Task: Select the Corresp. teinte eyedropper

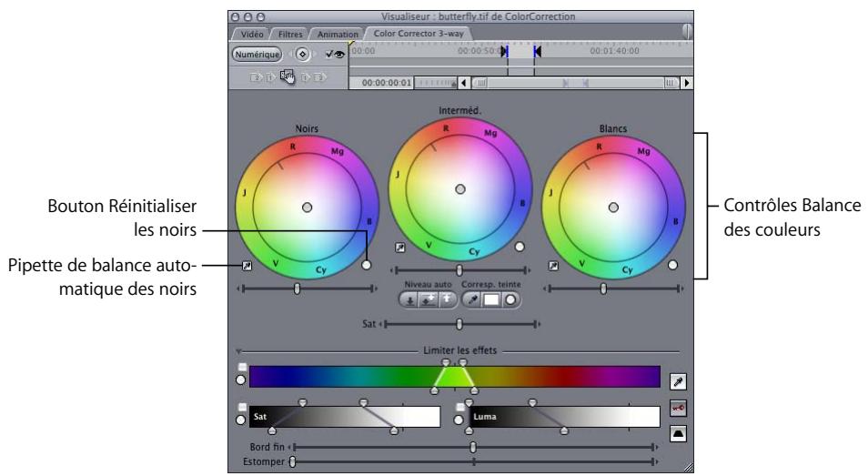Action: click(x=472, y=300)
